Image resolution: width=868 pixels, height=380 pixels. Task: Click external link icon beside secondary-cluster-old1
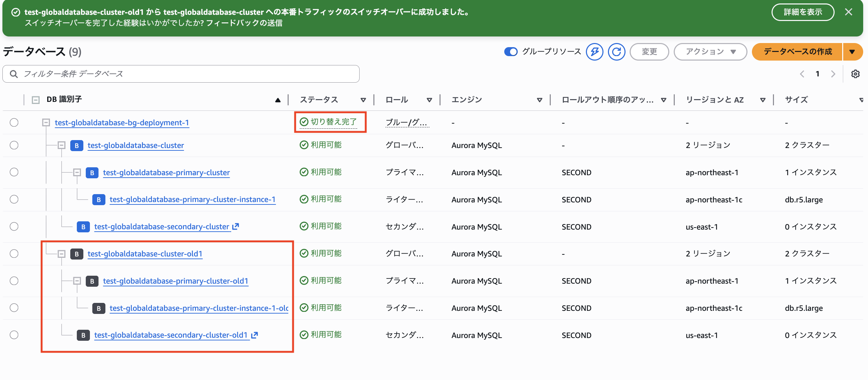coord(255,335)
